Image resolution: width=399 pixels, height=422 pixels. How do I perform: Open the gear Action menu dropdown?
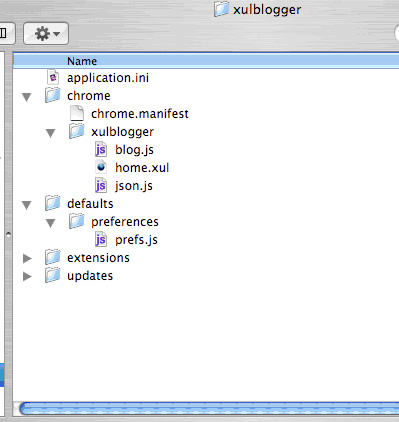tap(46, 33)
